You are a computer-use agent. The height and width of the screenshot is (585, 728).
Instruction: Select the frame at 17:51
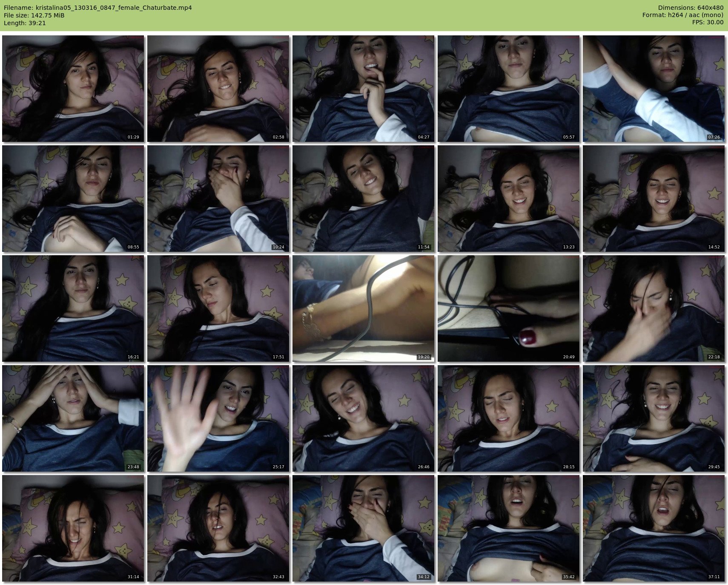218,308
